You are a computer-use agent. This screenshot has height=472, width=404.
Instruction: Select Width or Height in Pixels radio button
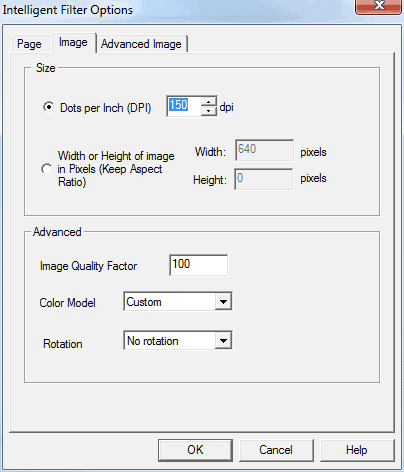coord(47,169)
